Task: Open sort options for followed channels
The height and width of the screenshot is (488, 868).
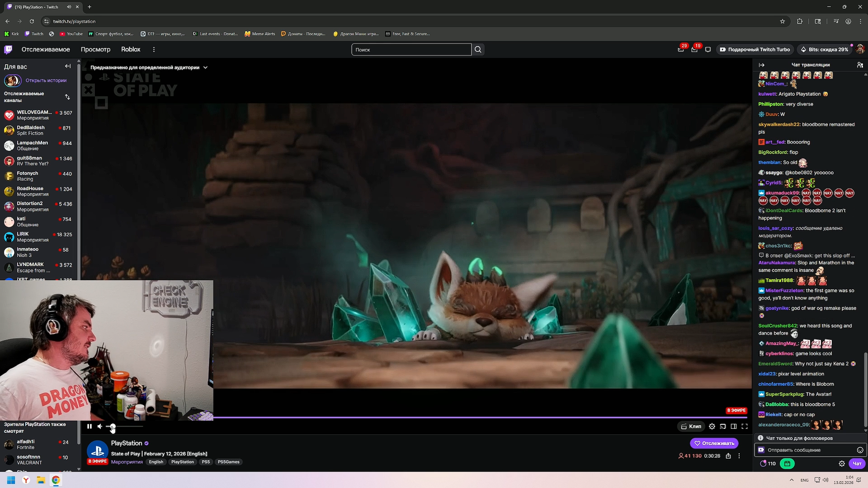Action: [x=67, y=97]
